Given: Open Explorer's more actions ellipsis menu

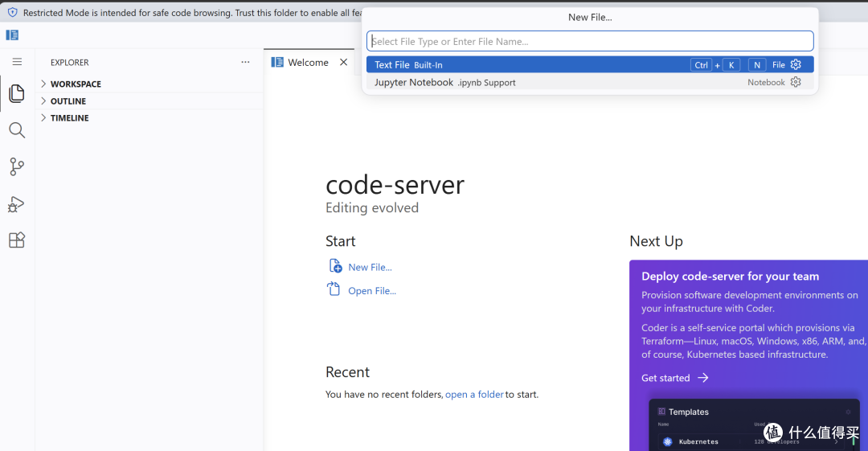Looking at the screenshot, I should point(245,62).
